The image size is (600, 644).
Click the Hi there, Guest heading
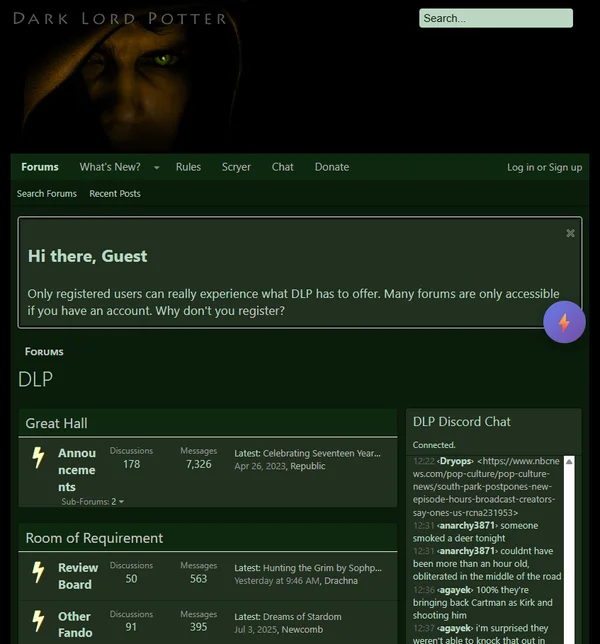click(87, 256)
